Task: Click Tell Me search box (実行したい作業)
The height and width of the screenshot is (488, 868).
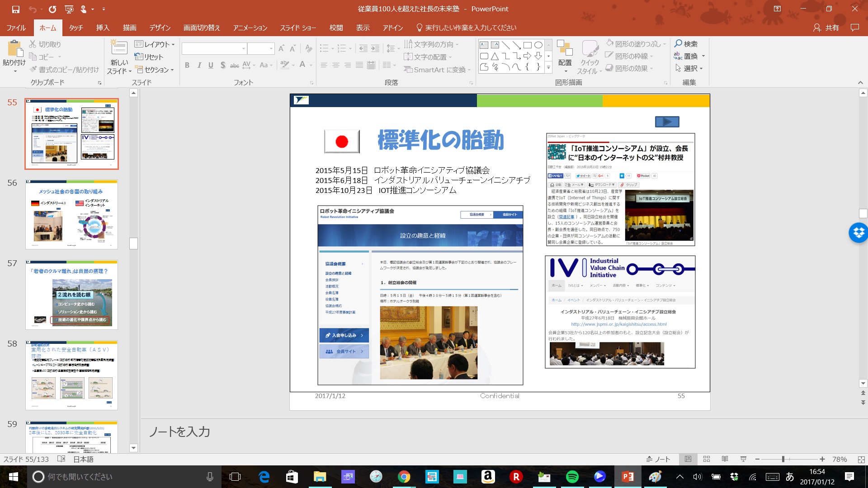Action: point(466,28)
